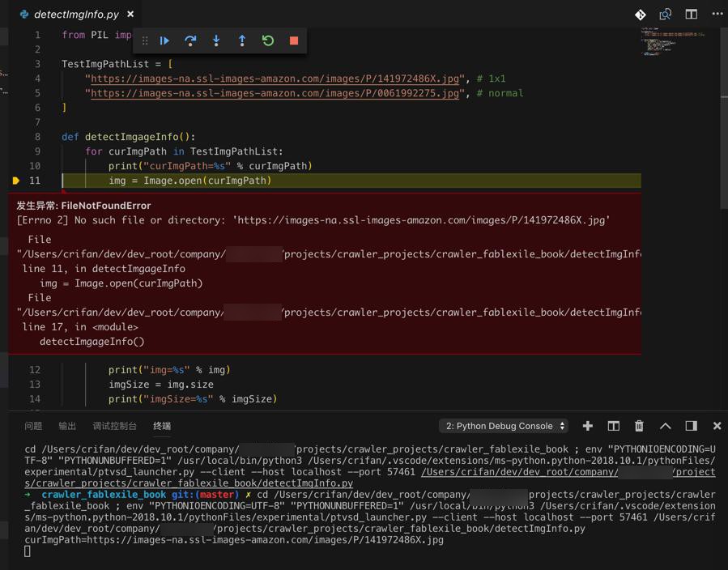The height and width of the screenshot is (570, 728).
Task: Split the terminal pane
Action: [614, 426]
